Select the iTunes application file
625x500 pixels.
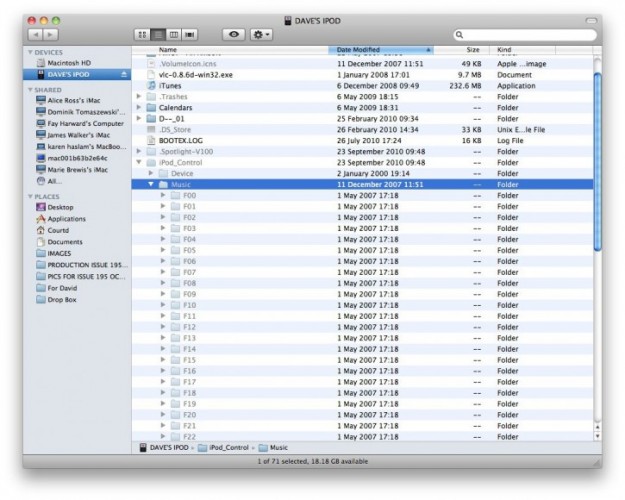pos(362,86)
